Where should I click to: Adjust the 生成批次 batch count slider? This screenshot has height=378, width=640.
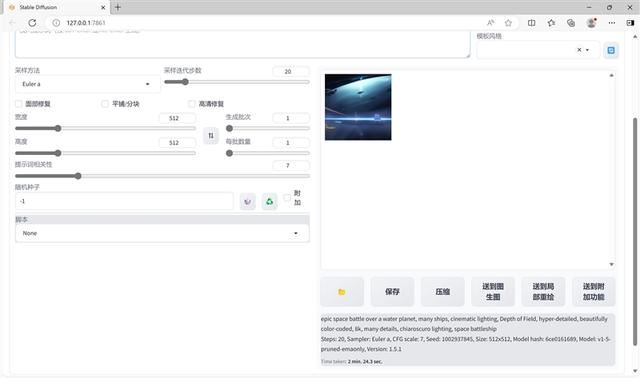click(229, 128)
